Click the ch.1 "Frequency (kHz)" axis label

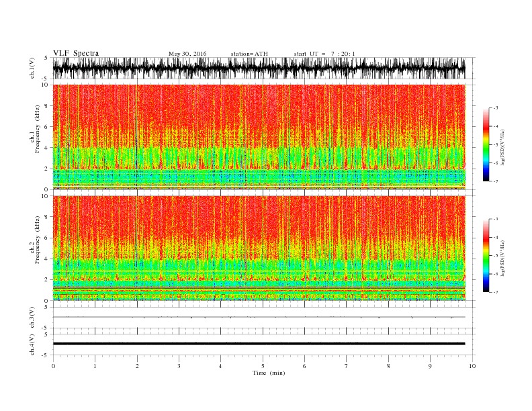tap(38, 129)
